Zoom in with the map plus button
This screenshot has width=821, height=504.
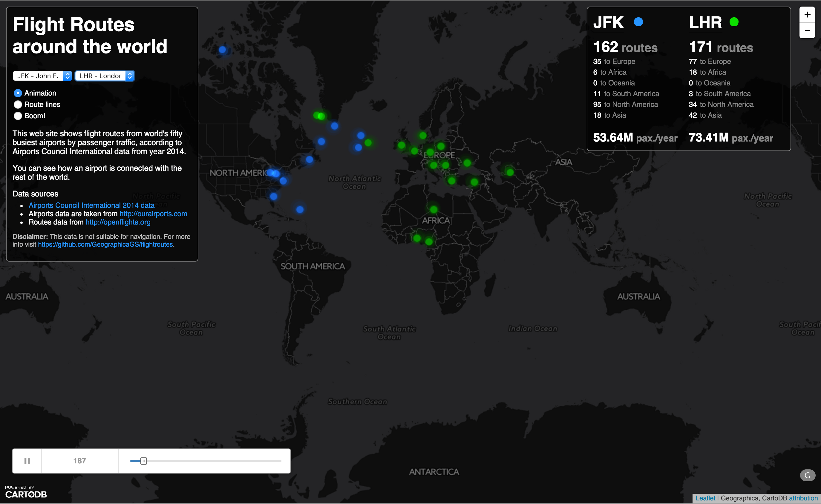(x=807, y=15)
